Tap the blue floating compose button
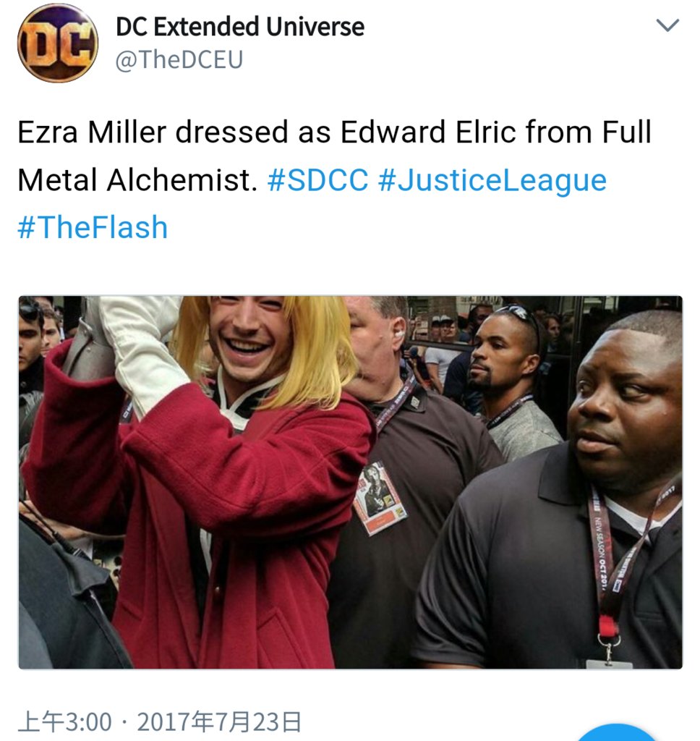The image size is (700, 741). 616,733
